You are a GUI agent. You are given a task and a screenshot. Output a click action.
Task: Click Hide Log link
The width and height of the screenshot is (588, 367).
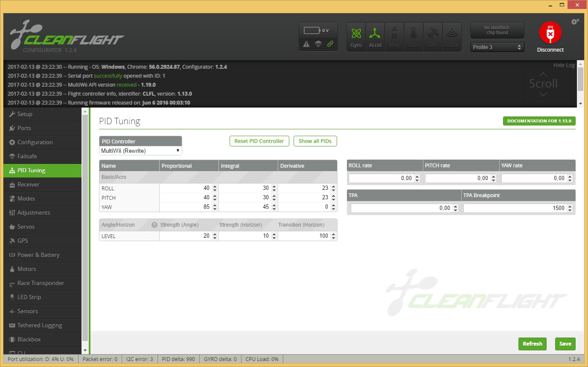(x=564, y=65)
